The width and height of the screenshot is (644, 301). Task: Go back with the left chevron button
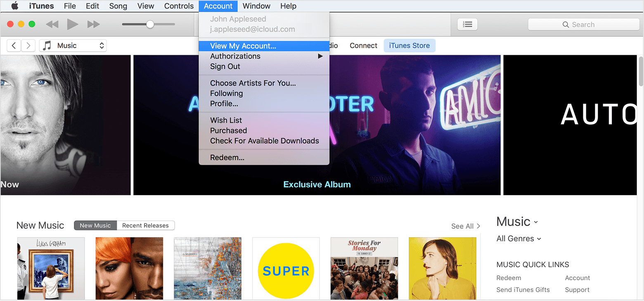(x=14, y=46)
